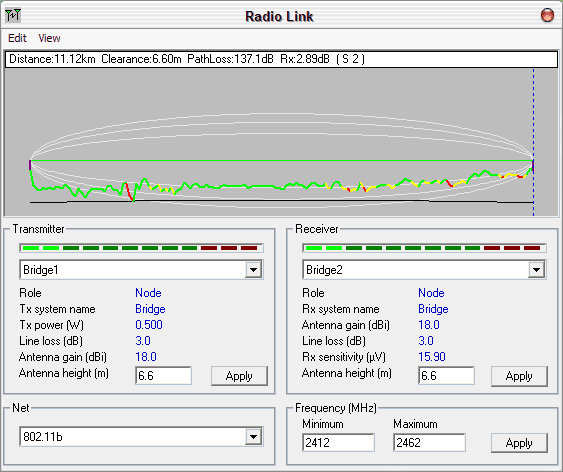Focus the receiver antenna height field
This screenshot has width=563, height=472.
coord(446,376)
